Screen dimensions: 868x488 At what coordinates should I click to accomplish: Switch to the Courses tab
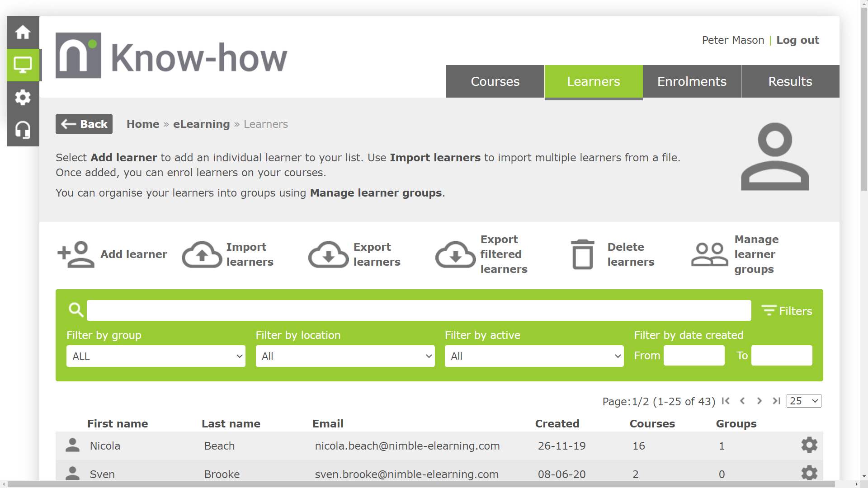coord(495,81)
